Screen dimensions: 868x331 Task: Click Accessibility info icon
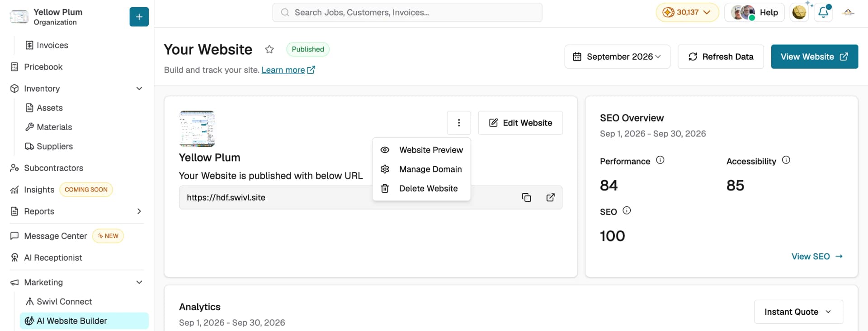pyautogui.click(x=786, y=160)
